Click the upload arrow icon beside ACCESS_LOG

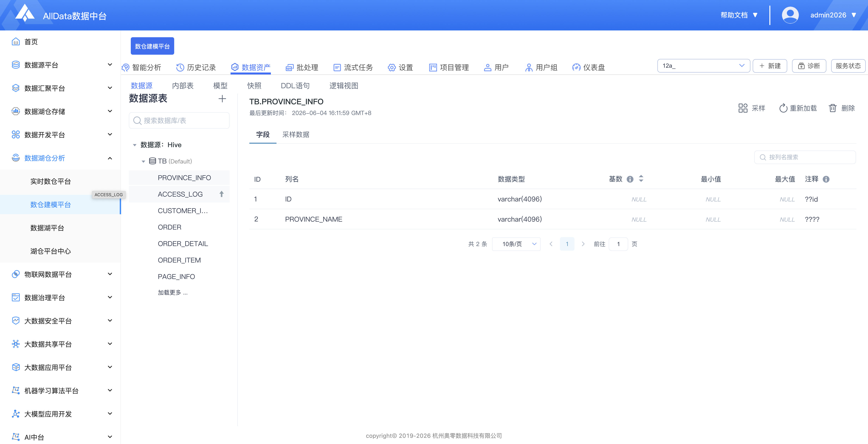pos(221,194)
